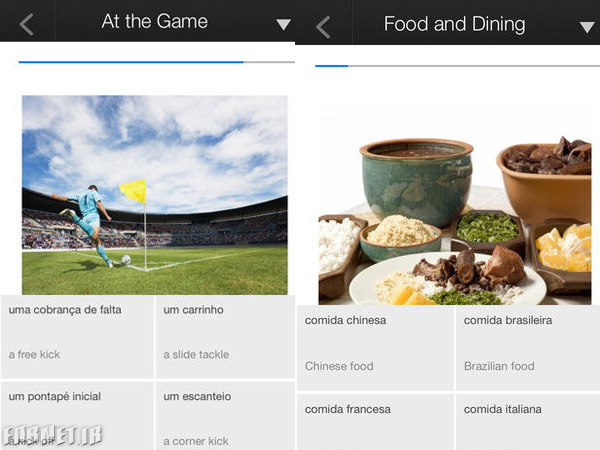Viewport: 600px width, 450px height.
Task: Tap the 'At the Game' title
Action: coord(155,21)
